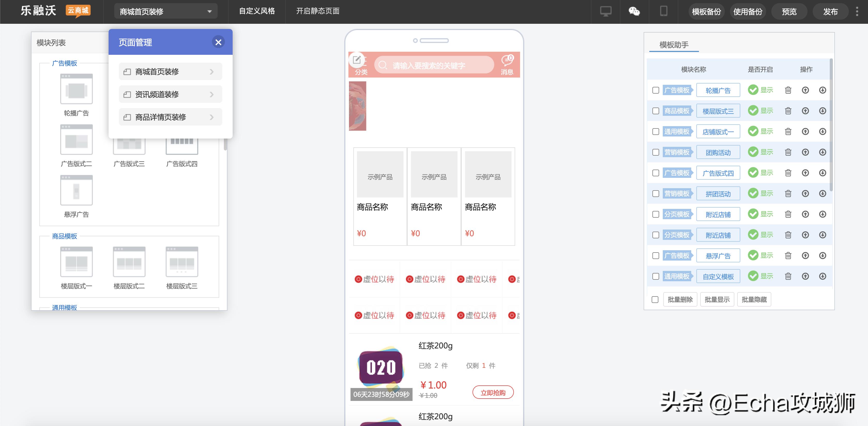Viewport: 868px width, 426px height.
Task: Click the desktop preview icon in top bar
Action: pyautogui.click(x=606, y=11)
